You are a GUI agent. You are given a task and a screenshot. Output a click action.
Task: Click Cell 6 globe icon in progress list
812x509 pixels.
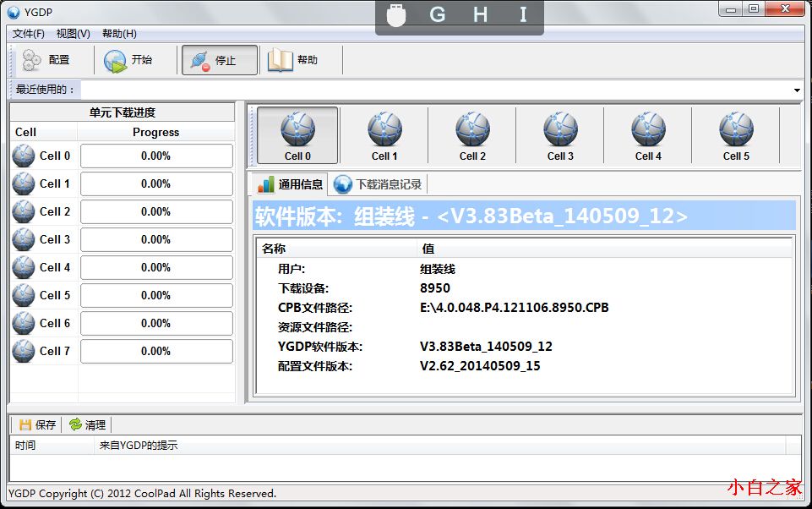pyautogui.click(x=24, y=324)
